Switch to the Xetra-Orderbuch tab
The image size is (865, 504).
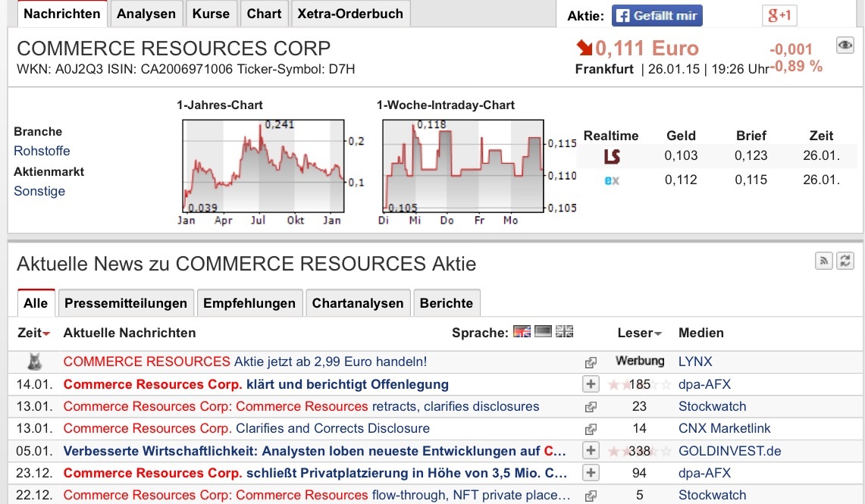[350, 14]
